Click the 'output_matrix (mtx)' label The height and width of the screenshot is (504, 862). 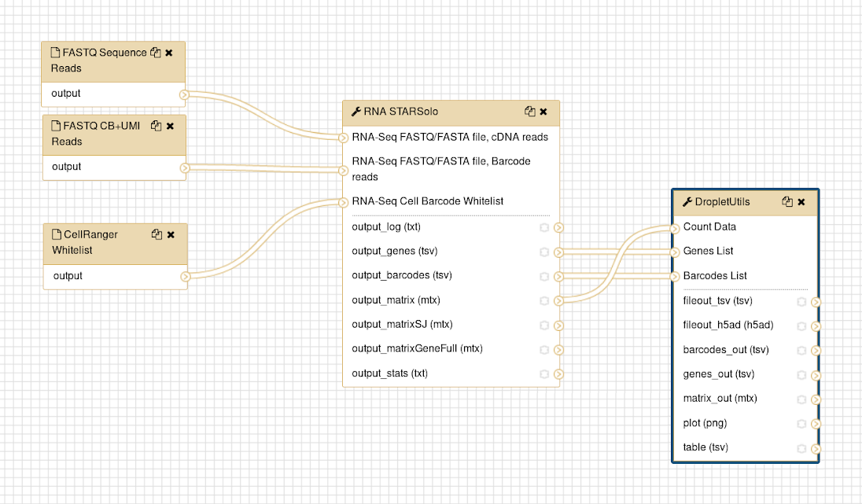point(396,300)
